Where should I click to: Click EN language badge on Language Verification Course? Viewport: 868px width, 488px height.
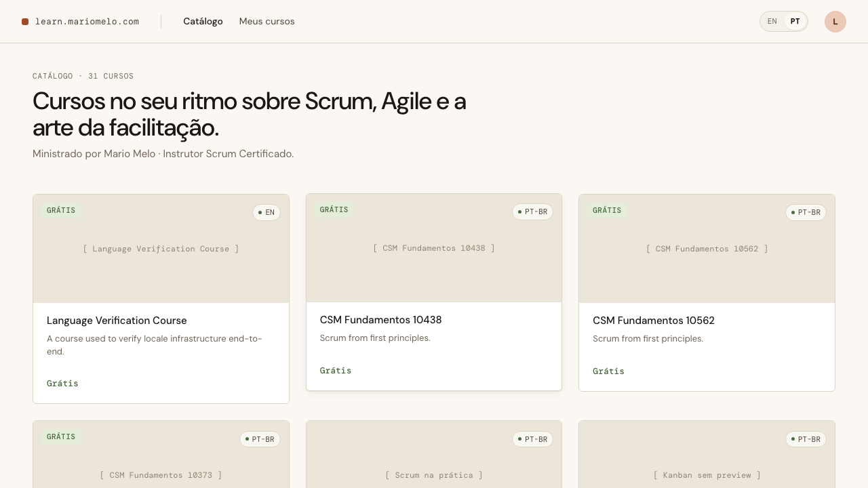coord(267,213)
